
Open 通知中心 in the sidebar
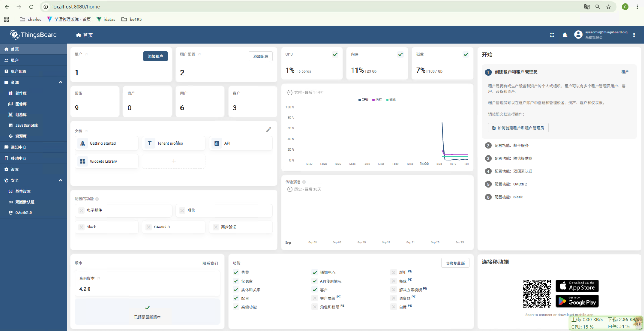pyautogui.click(x=33, y=147)
